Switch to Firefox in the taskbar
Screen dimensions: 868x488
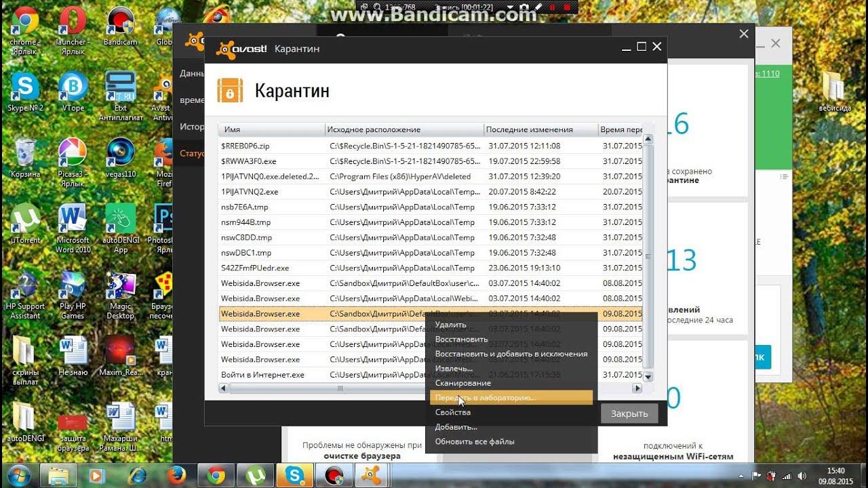pos(177,474)
